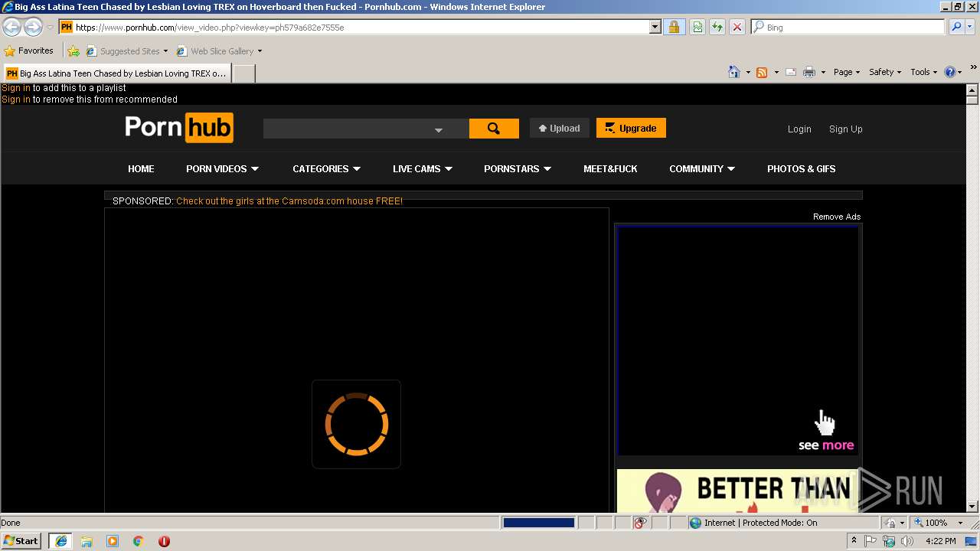980x551 pixels.
Task: Click the Refresh page icon
Action: [717, 27]
